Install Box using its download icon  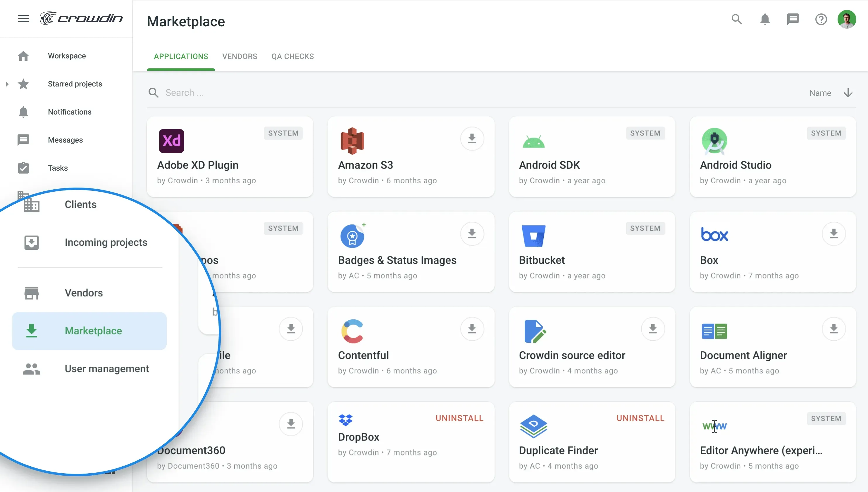(833, 233)
